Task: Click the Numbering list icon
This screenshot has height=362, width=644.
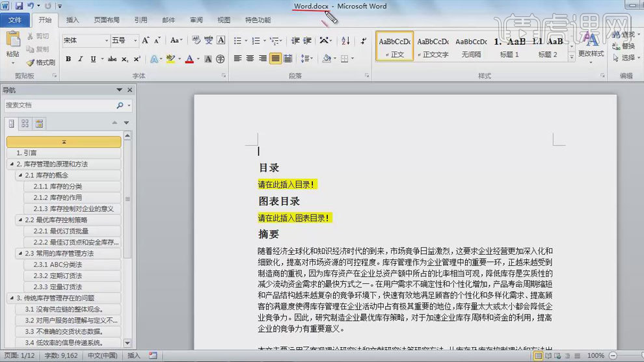Action: click(x=256, y=41)
